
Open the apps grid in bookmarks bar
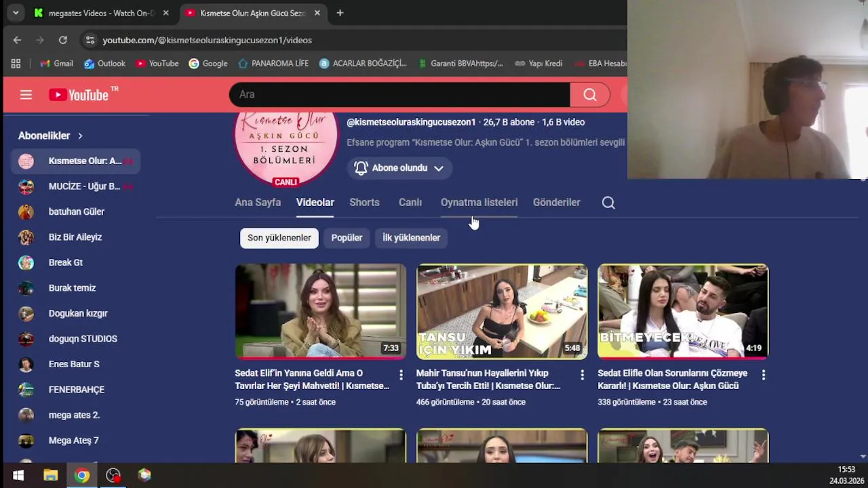[16, 64]
